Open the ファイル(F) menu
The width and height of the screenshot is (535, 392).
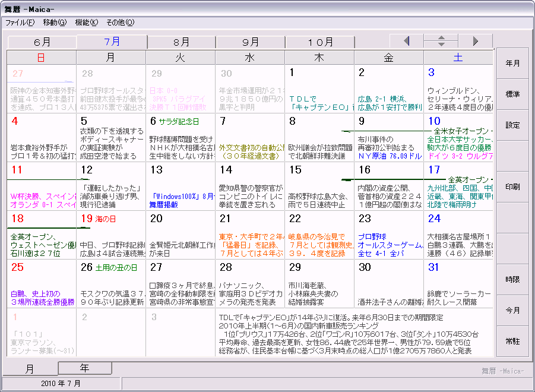tap(20, 23)
